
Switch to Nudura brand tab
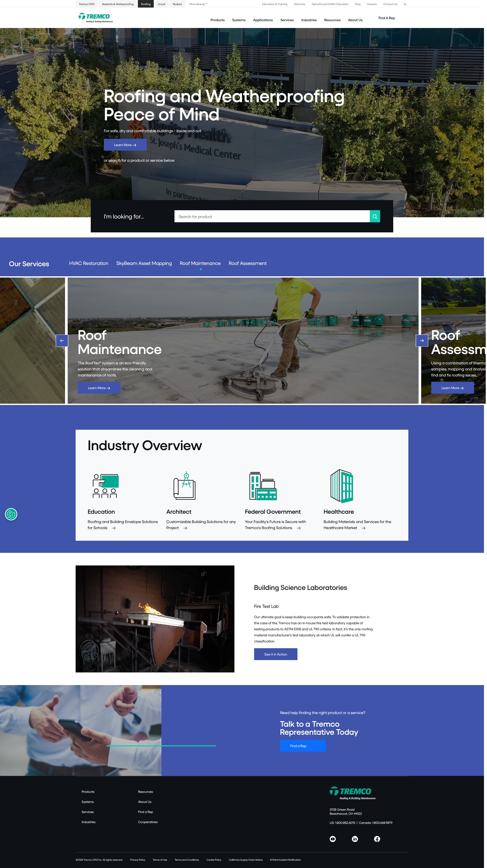pyautogui.click(x=177, y=4)
